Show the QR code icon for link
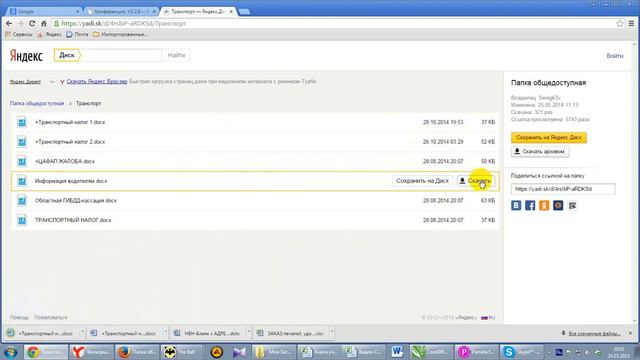 click(x=572, y=205)
